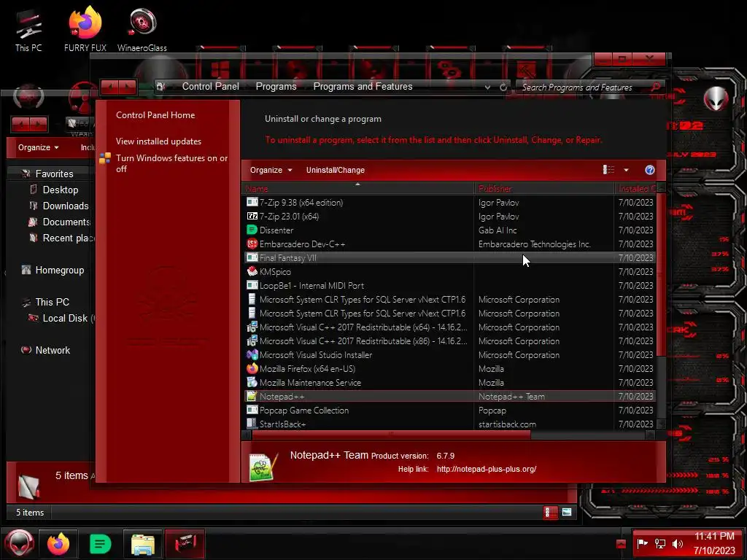Click the Action Center flag tray icon
The width and height of the screenshot is (747, 560).
tap(642, 543)
